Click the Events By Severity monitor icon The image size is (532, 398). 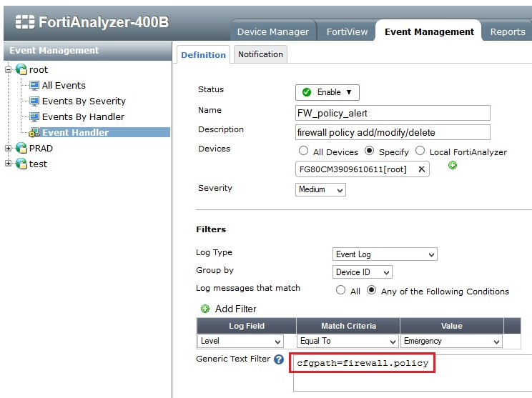click(34, 101)
